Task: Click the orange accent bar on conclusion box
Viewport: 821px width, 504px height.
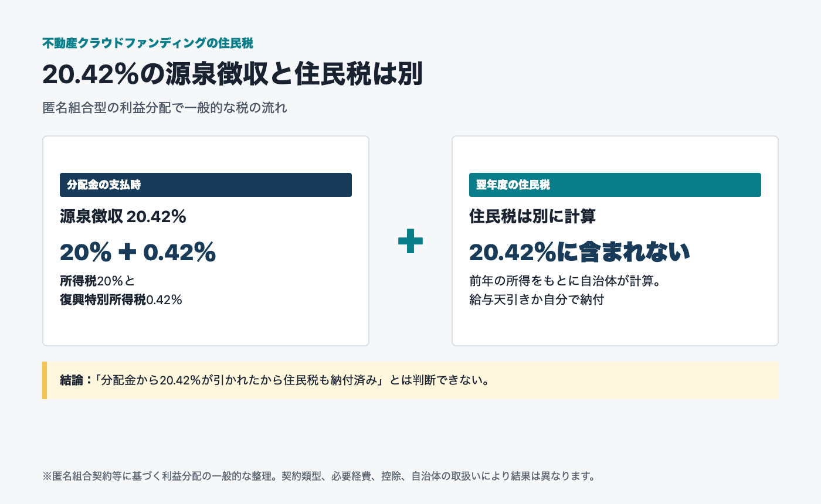Action: (x=45, y=380)
